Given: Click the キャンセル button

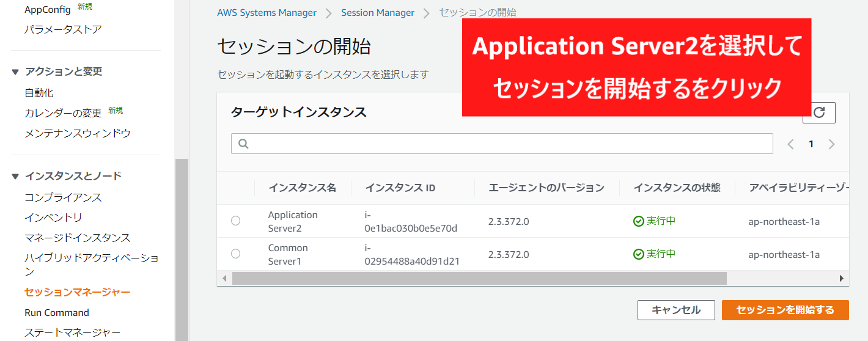Looking at the screenshot, I should coord(675,310).
